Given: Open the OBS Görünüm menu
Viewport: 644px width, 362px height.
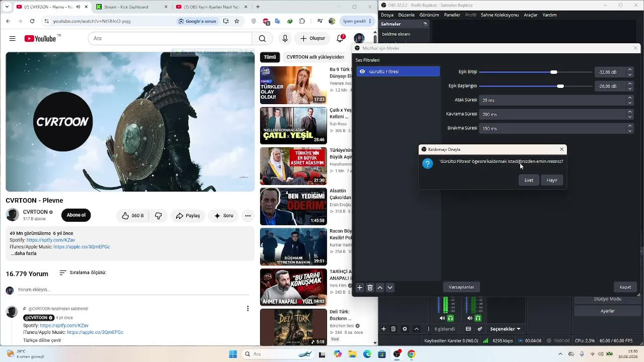Looking at the screenshot, I should tap(429, 15).
